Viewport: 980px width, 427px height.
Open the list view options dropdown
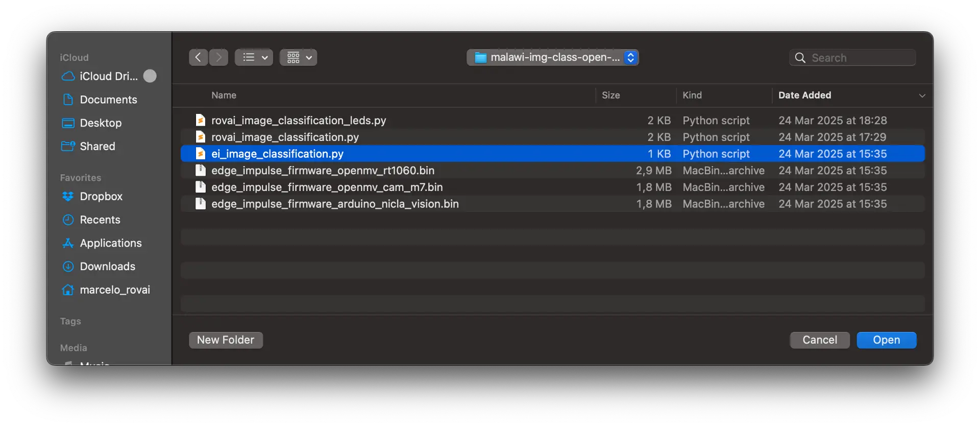tap(254, 58)
